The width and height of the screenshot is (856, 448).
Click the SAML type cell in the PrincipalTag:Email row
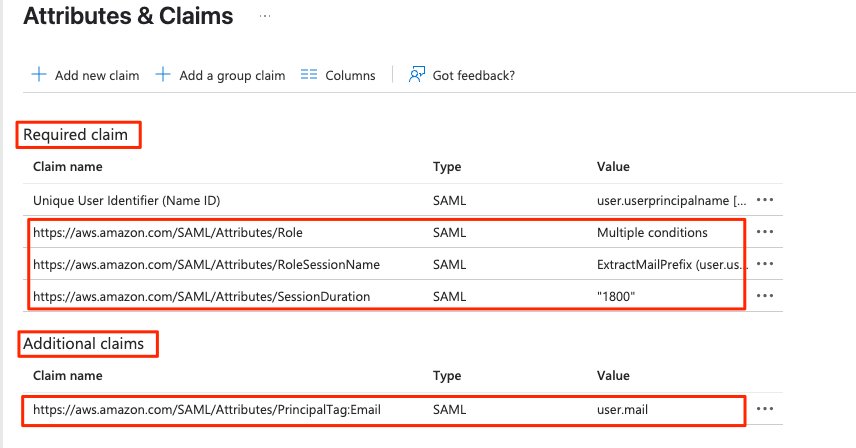[449, 409]
